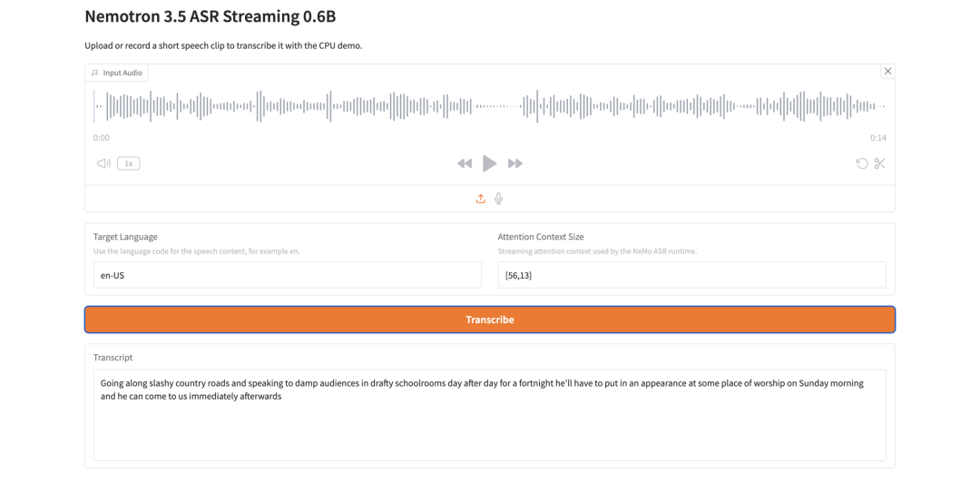Click the Input Audio label music icon
Image resolution: width=980 pixels, height=483 pixels.
[x=94, y=74]
